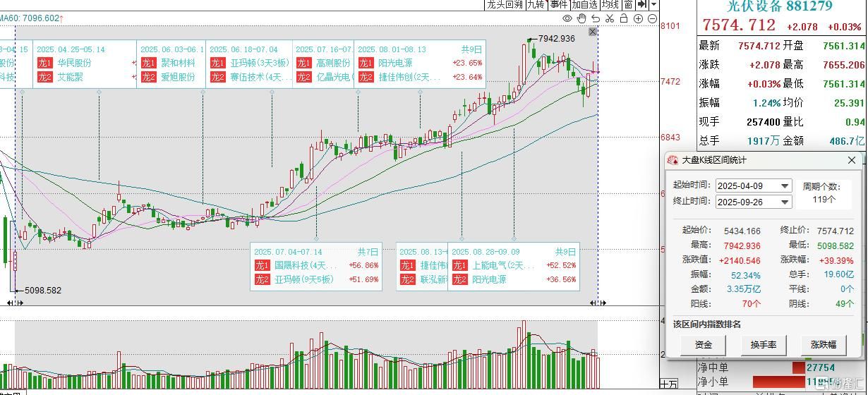Click the 资金 ranking button

[704, 345]
